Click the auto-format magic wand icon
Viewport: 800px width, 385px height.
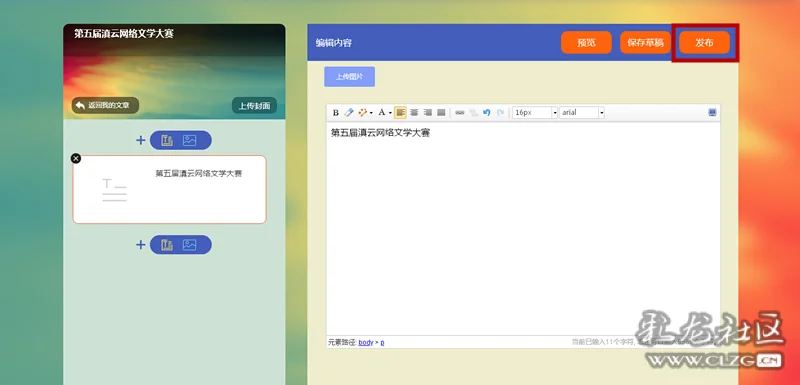click(x=363, y=113)
